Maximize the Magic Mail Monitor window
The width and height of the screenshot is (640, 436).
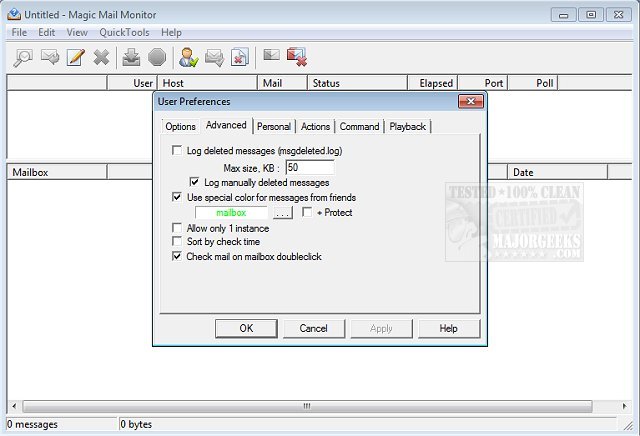click(x=591, y=15)
